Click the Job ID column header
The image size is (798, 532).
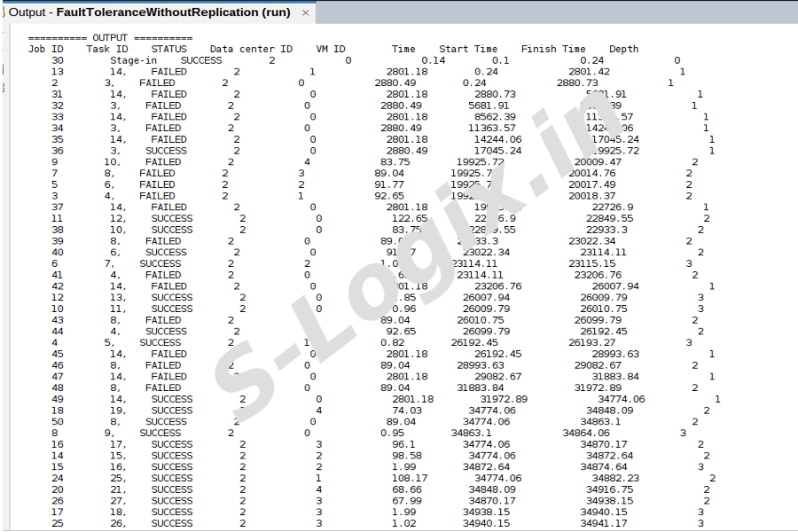point(45,50)
